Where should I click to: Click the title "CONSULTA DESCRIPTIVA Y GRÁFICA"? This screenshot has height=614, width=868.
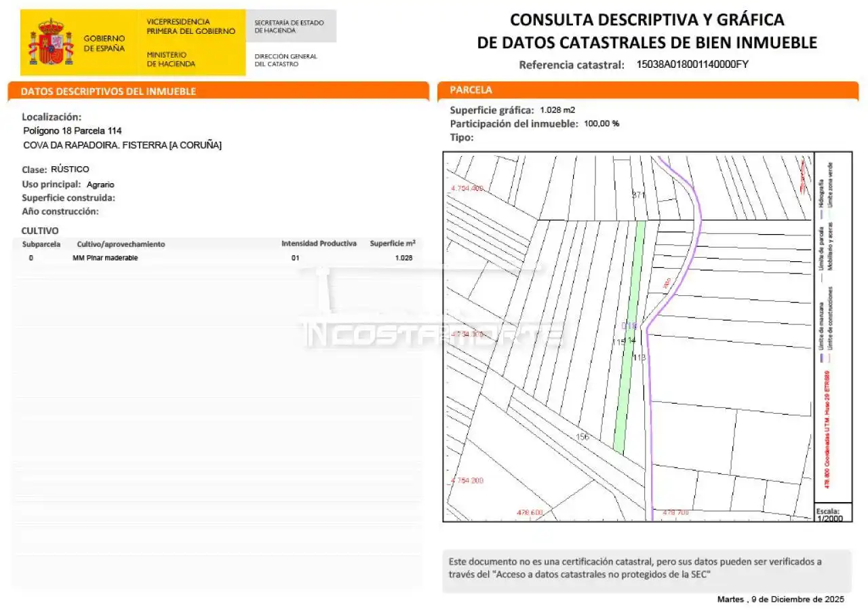coord(647,19)
